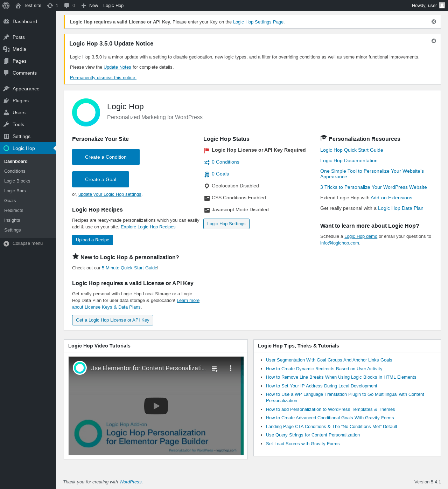
Task: Click the user avatar in admin bar
Action: [x=442, y=5]
